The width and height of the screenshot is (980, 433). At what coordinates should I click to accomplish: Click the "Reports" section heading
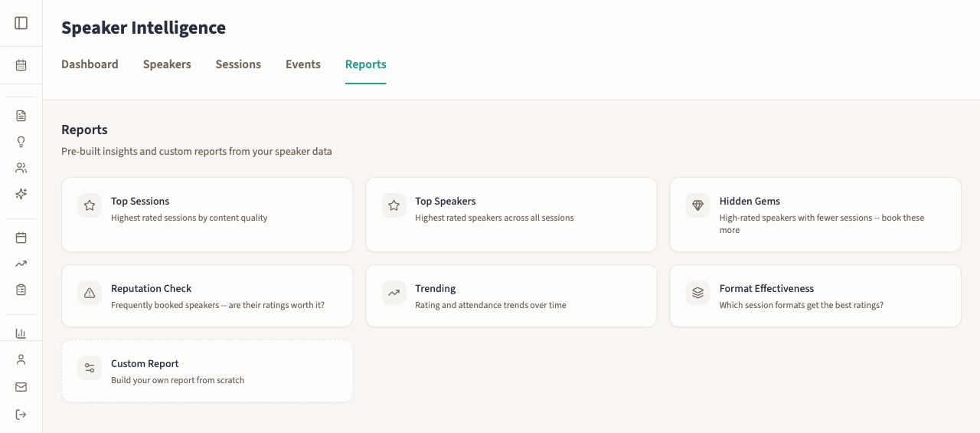coord(84,130)
